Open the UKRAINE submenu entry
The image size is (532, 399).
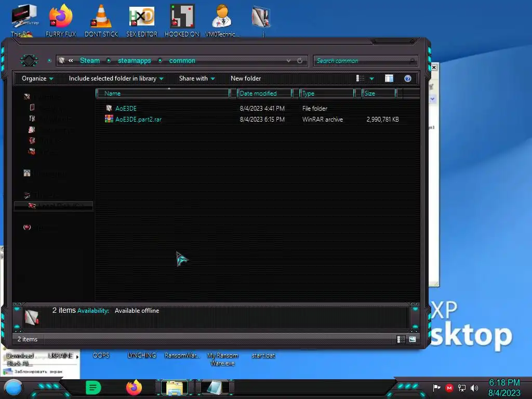pos(62,355)
